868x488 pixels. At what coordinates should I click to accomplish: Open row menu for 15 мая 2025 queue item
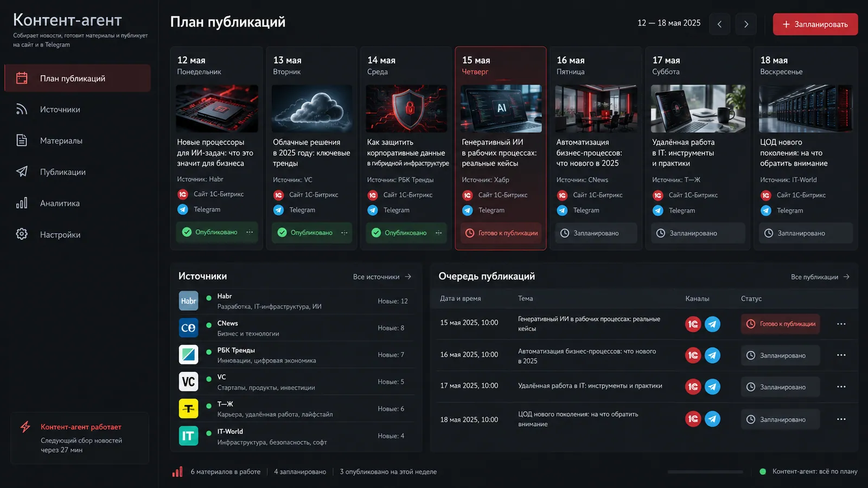click(x=841, y=324)
